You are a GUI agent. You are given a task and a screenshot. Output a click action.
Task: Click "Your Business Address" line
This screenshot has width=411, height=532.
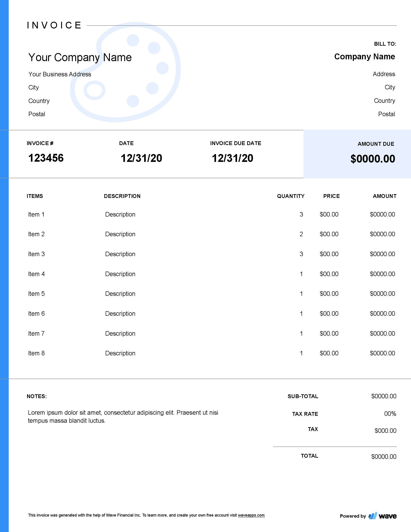click(60, 74)
